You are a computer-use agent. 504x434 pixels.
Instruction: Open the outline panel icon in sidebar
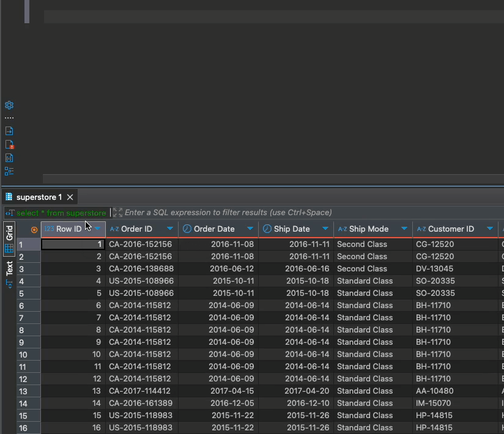(x=9, y=171)
